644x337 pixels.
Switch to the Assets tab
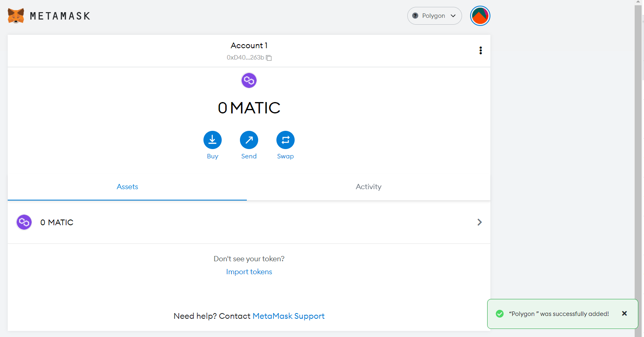coord(127,187)
